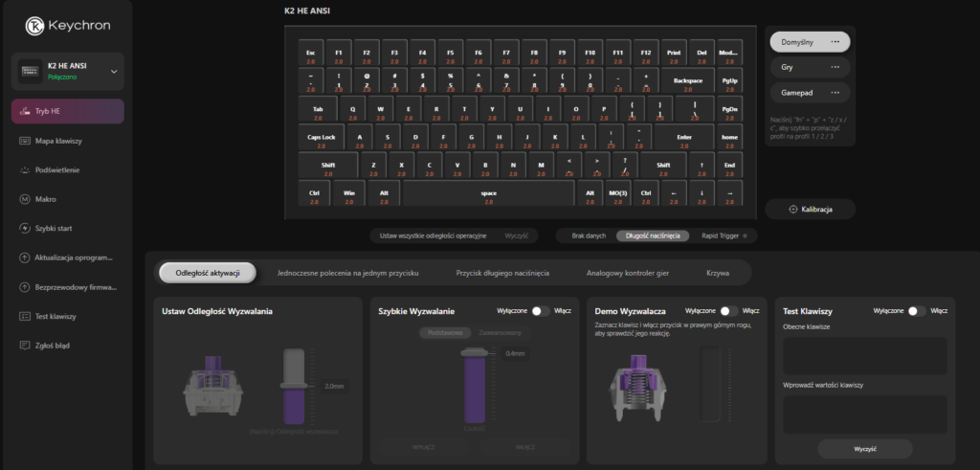Open the Gry profile options menu
This screenshot has width=980, height=470.
835,67
